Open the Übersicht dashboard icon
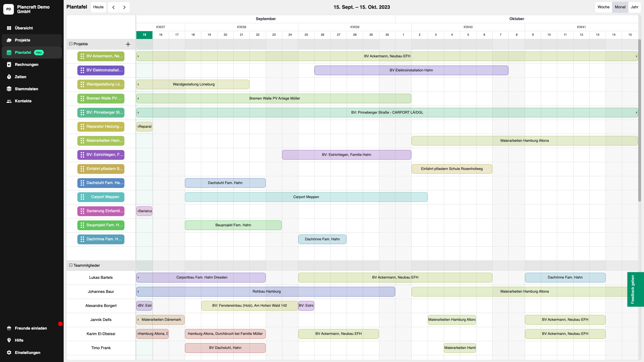The image size is (644, 362). click(9, 28)
